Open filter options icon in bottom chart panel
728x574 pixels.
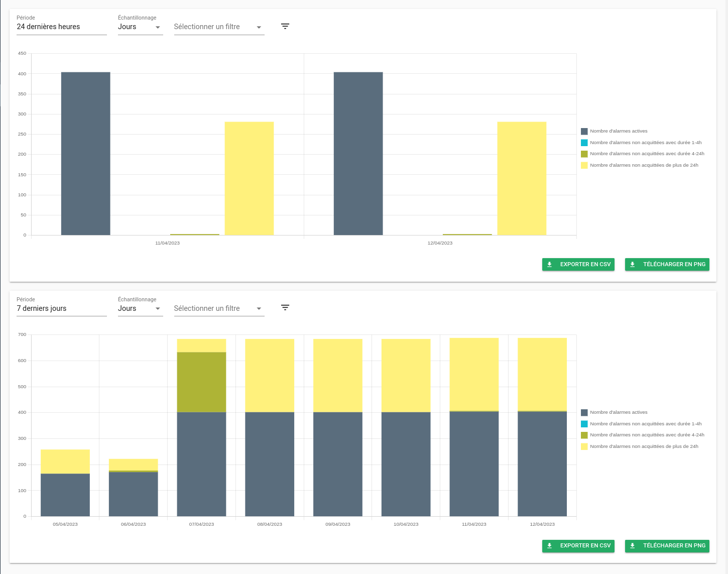tap(285, 308)
